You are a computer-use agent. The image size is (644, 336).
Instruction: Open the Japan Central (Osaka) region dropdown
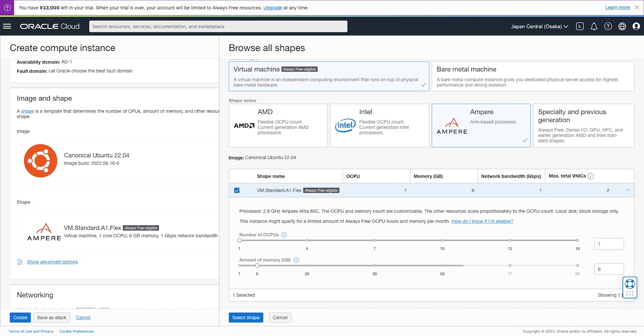(539, 26)
